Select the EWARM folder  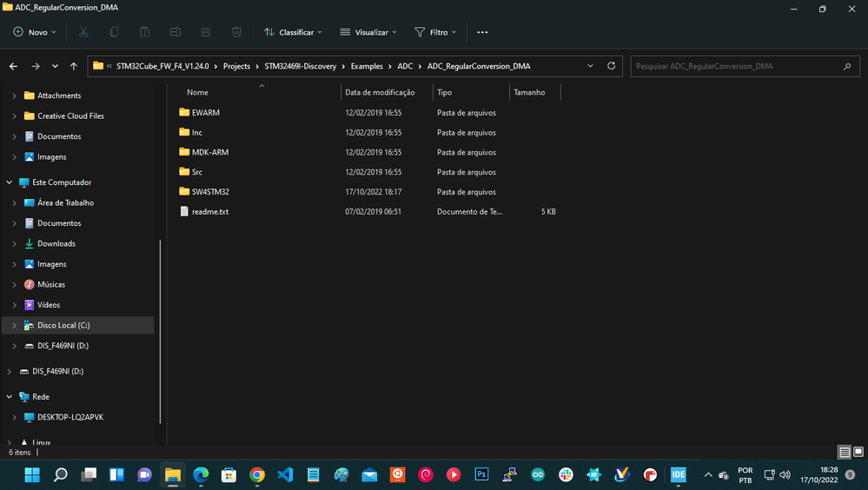[205, 112]
